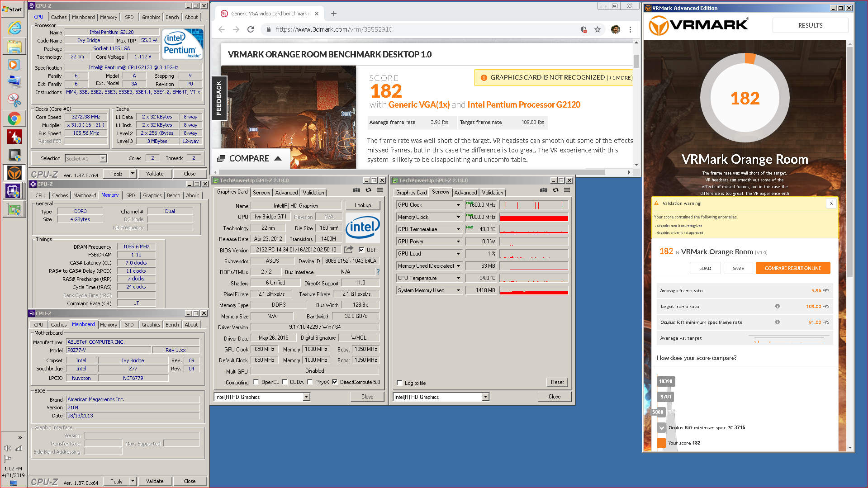Image resolution: width=868 pixels, height=488 pixels.
Task: Toggle the DirectCompute 5.0 checkbox
Action: [335, 382]
